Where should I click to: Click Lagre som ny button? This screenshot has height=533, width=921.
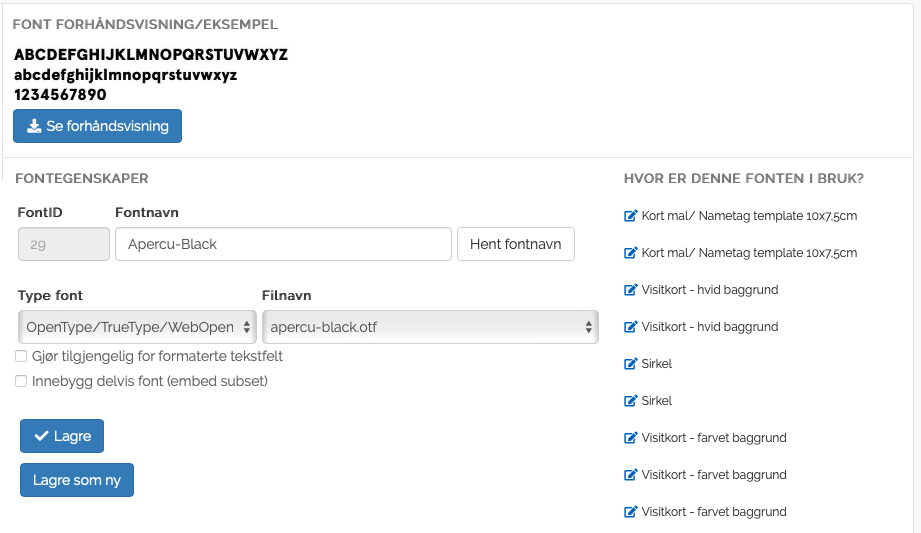[77, 480]
